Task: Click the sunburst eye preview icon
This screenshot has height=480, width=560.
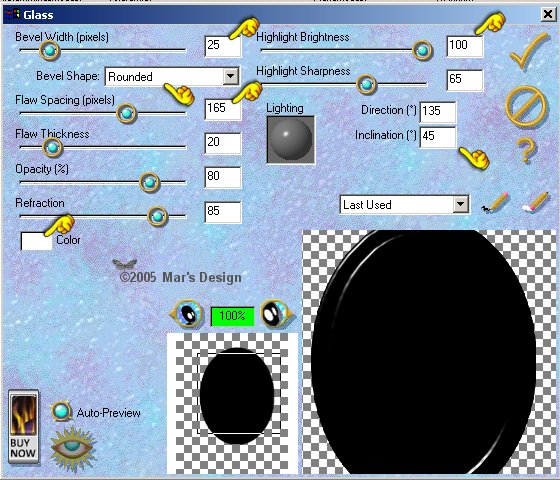Action: click(72, 448)
